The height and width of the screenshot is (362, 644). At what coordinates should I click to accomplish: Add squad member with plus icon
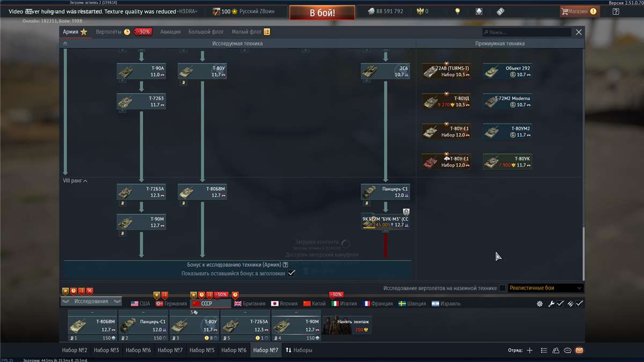(x=530, y=351)
